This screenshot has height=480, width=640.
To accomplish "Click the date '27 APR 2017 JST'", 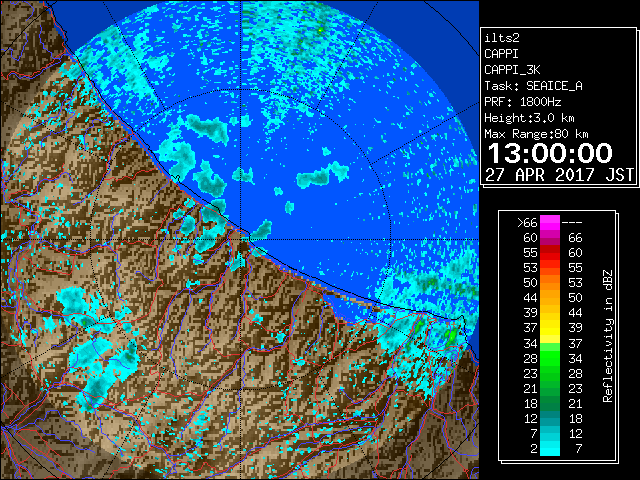I will (559, 175).
